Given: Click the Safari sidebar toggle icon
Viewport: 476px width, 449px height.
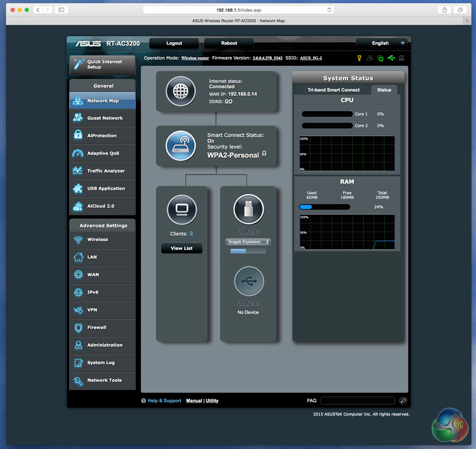Looking at the screenshot, I should [61, 10].
